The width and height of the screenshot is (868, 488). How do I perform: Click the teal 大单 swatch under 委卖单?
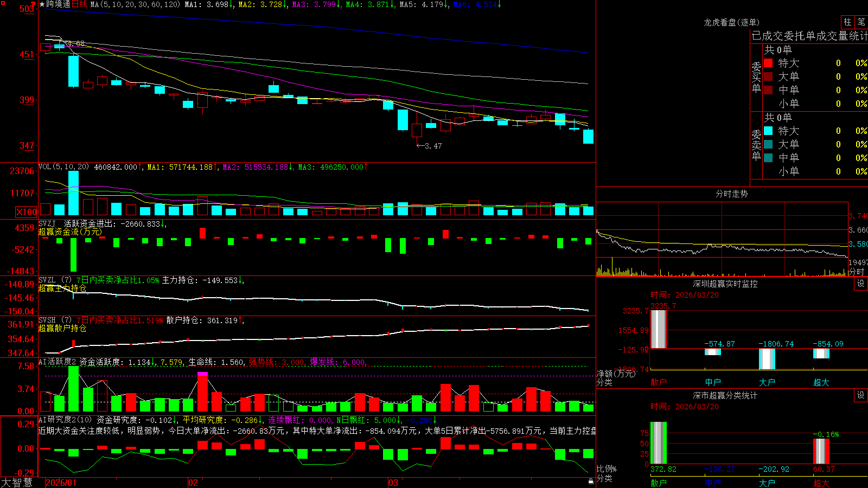click(x=768, y=144)
